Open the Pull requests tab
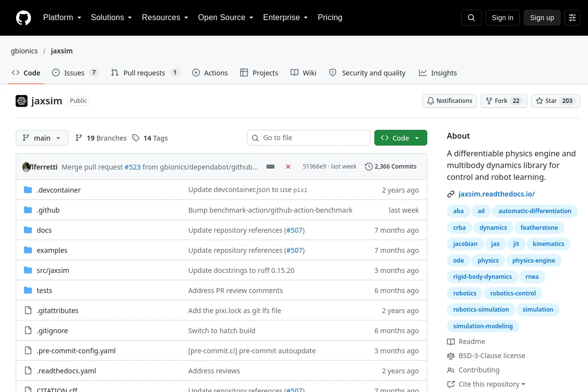This screenshot has width=588, height=392. pos(146,73)
